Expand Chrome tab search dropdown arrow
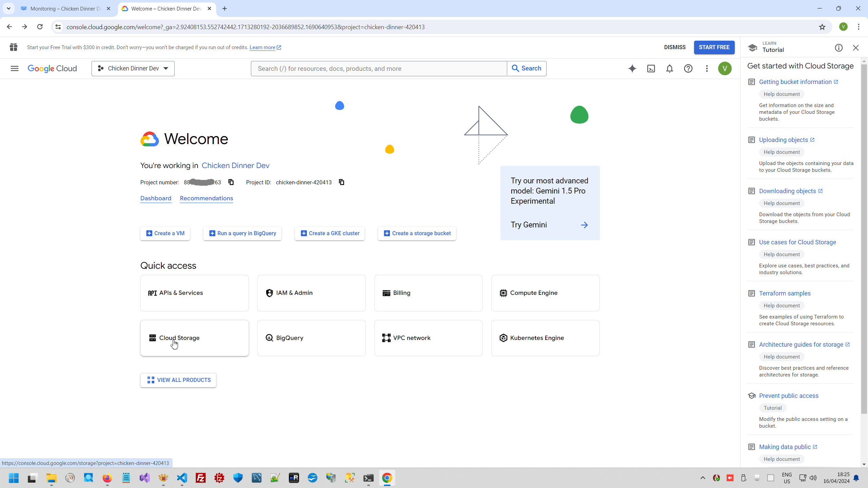The width and height of the screenshot is (868, 488). pyautogui.click(x=8, y=8)
